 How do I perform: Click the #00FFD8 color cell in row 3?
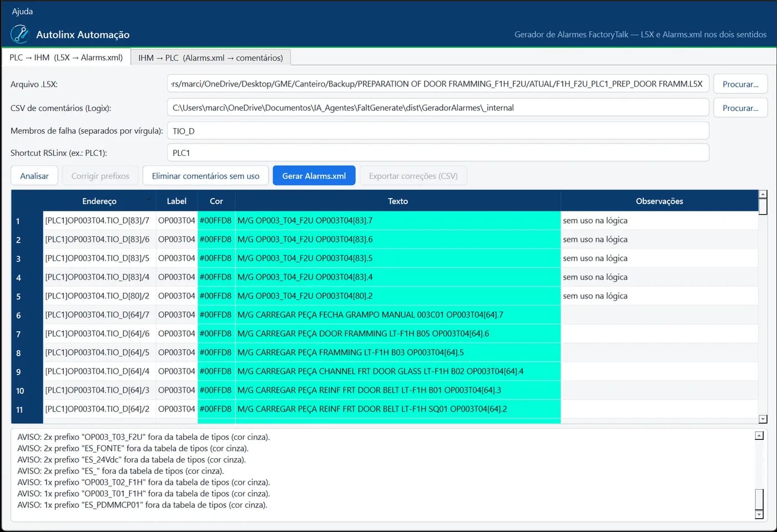click(215, 258)
